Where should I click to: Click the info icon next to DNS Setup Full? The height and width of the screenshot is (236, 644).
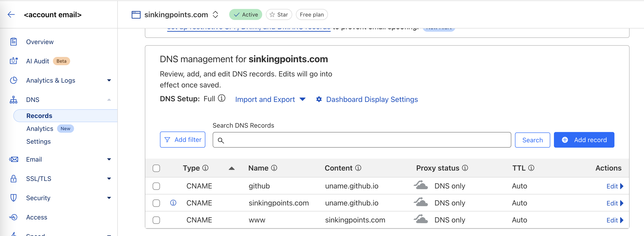(x=221, y=98)
